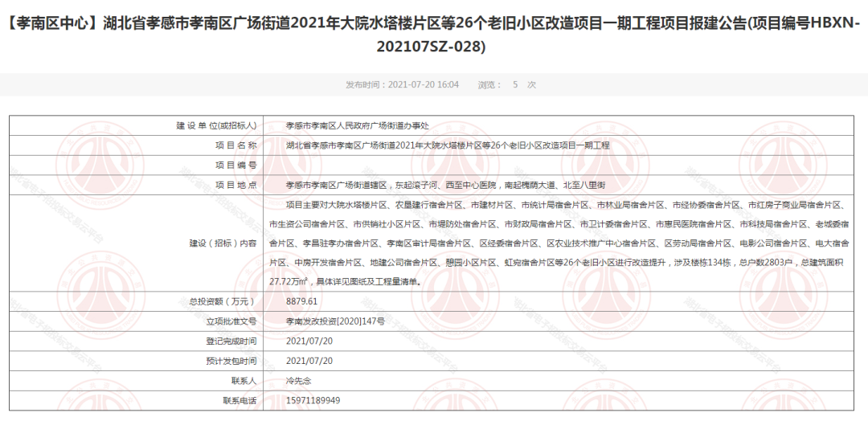Click the announcement title heading
Image resolution: width=868 pixels, height=421 pixels.
pyautogui.click(x=434, y=35)
